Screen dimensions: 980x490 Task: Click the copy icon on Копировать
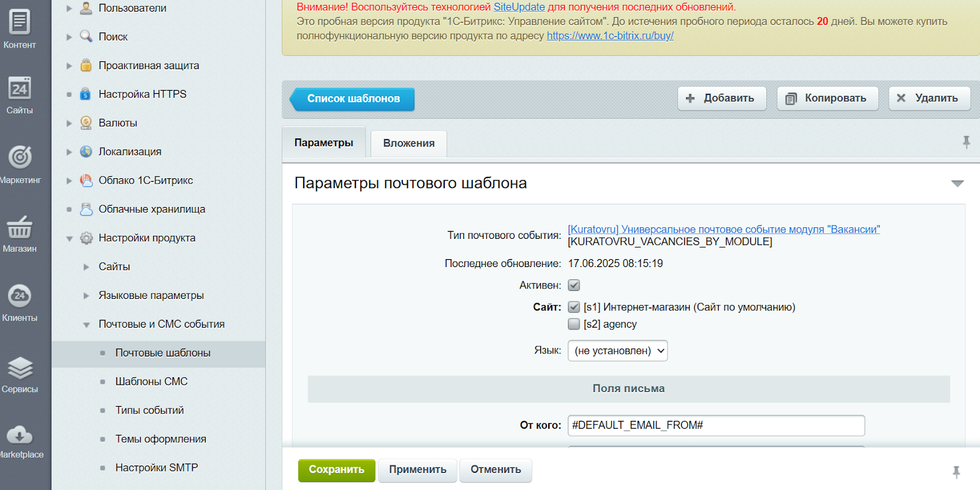[791, 99]
